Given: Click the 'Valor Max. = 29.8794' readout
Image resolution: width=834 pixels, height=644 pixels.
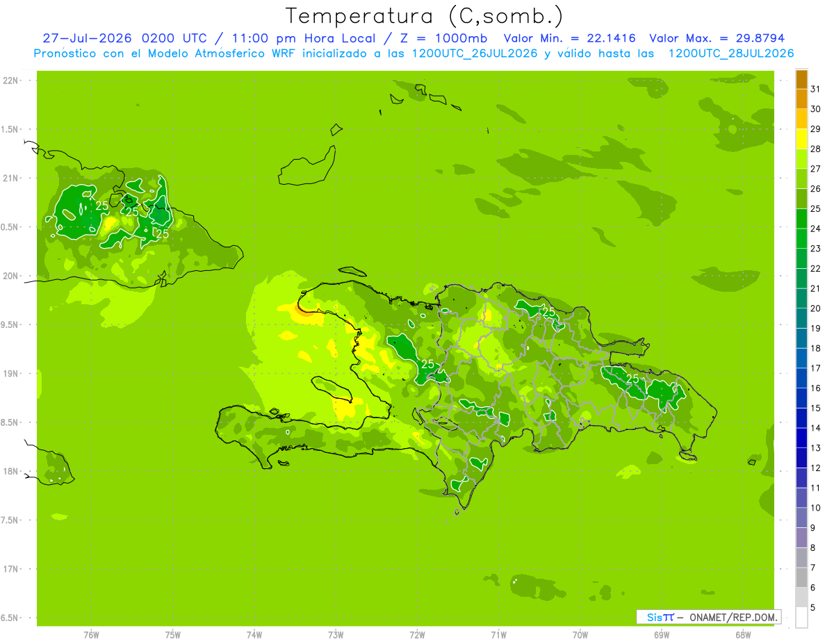Looking at the screenshot, I should pos(717,38).
